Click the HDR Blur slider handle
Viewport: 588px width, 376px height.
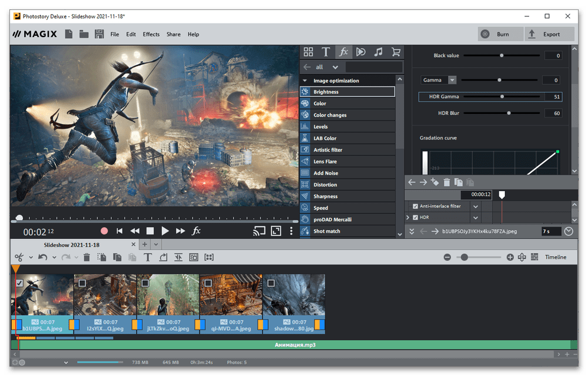click(x=509, y=113)
